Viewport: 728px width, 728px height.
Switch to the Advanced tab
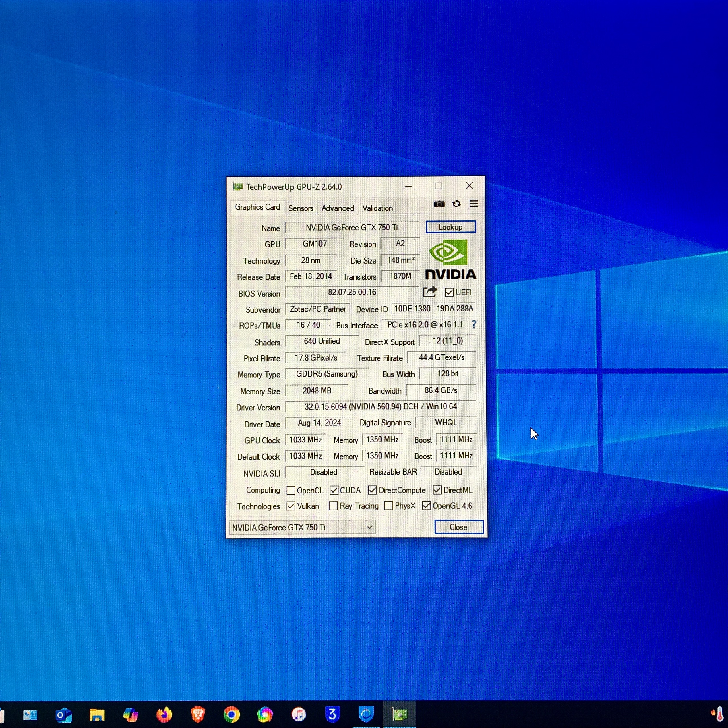[x=338, y=208]
